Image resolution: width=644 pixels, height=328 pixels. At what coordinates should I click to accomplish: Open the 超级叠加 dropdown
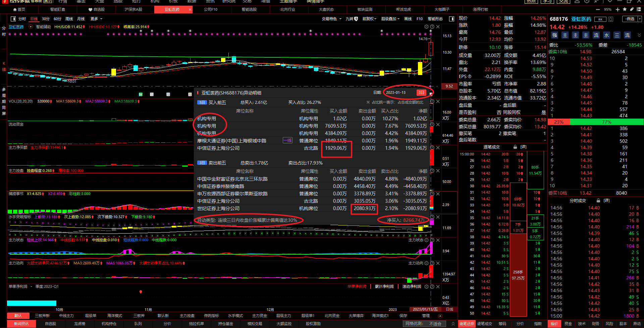click(x=390, y=19)
